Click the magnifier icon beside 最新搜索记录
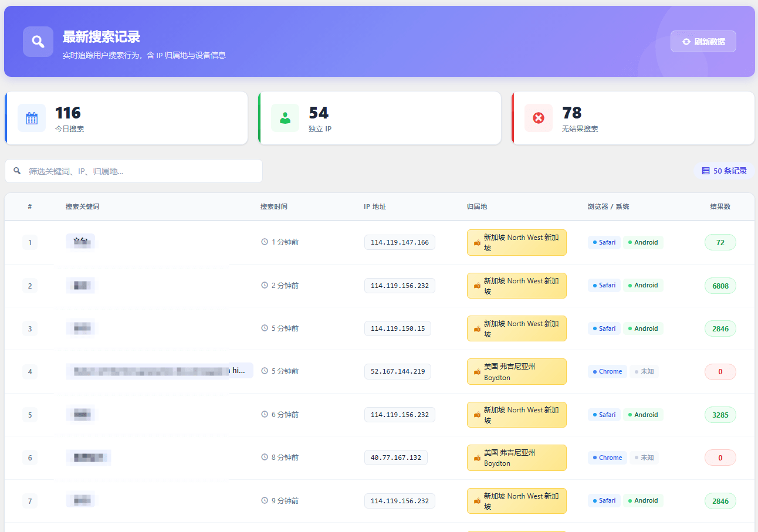758x532 pixels. (38, 42)
